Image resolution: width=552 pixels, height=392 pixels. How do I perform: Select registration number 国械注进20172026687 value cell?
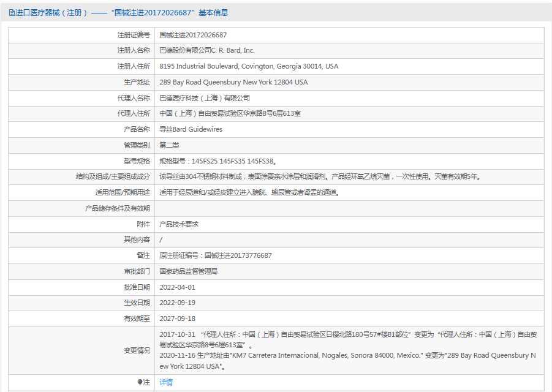point(193,35)
